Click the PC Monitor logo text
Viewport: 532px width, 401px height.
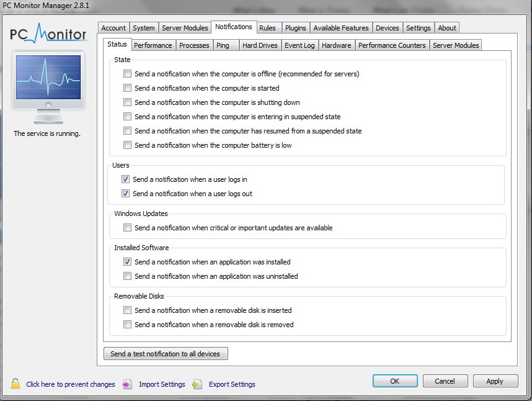[48, 34]
